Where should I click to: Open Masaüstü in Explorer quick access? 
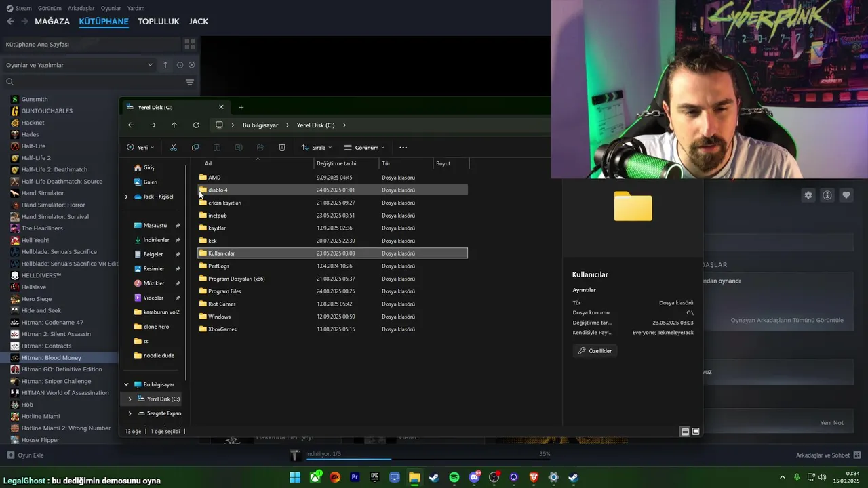coord(155,226)
